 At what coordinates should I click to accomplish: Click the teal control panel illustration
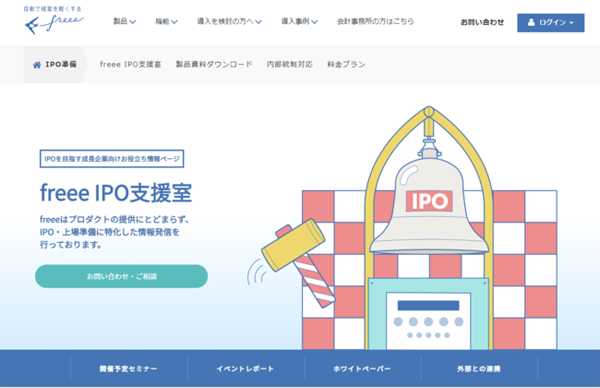428,314
